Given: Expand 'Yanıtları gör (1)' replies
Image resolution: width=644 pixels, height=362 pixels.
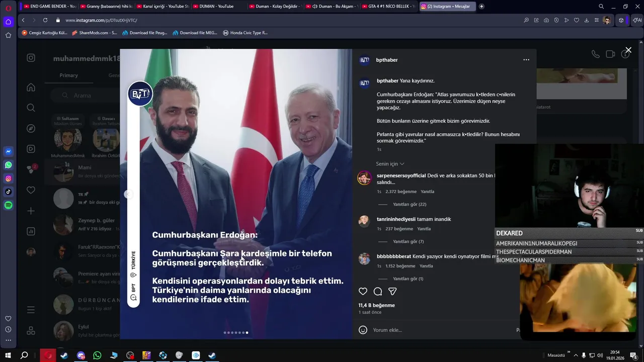Looking at the screenshot, I should click(x=408, y=279).
